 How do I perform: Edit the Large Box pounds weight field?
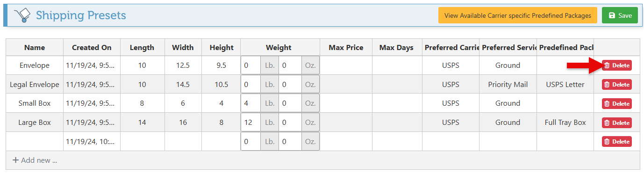[251, 123]
